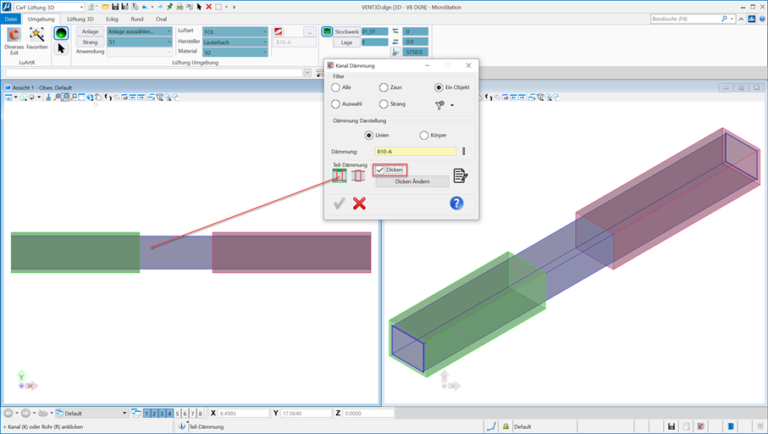
Task: Switch to the Oval ribbon tab
Action: 161,19
